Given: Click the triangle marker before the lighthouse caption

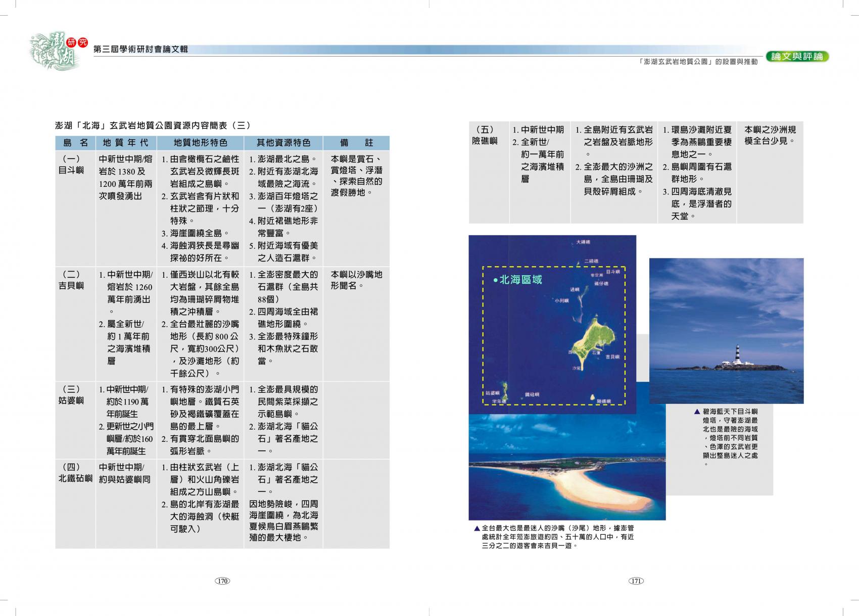Looking at the screenshot, I should coord(697,412).
